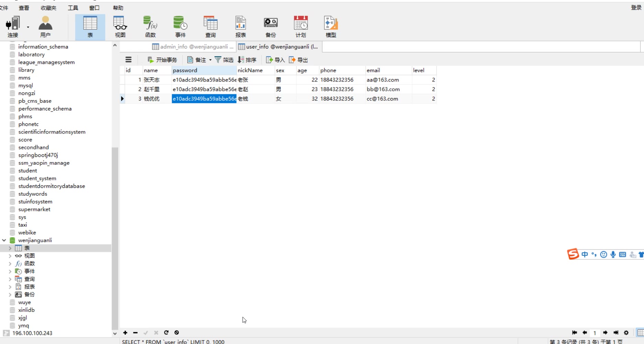Open the 查询 (Query) toolbar icon

[211, 26]
